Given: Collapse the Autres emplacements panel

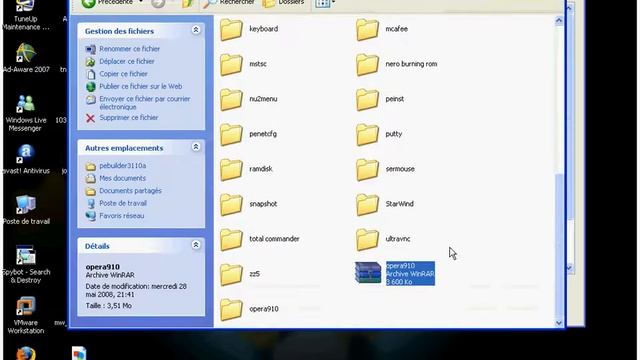Looking at the screenshot, I should 196,147.
